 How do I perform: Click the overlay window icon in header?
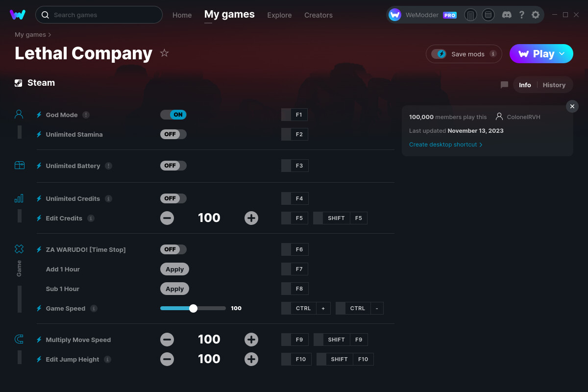488,15
